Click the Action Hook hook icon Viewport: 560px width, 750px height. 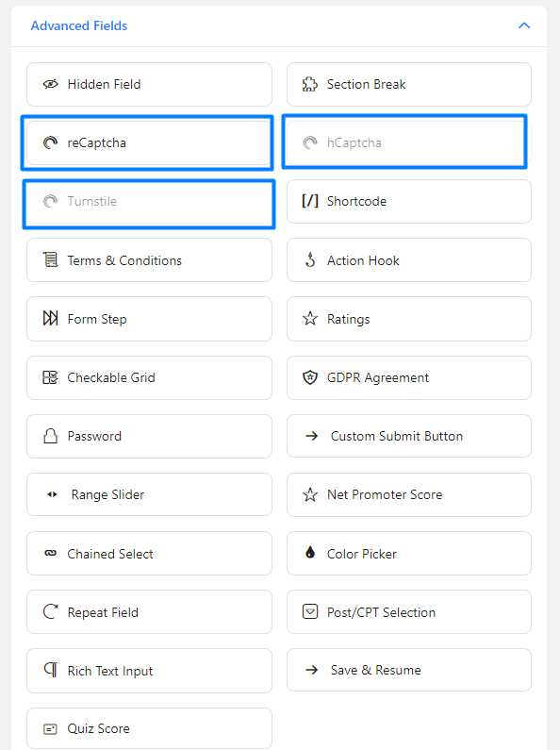310,259
